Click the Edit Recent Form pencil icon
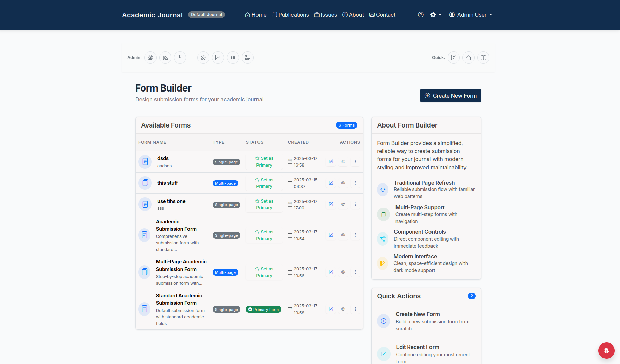The height and width of the screenshot is (364, 620). click(384, 354)
